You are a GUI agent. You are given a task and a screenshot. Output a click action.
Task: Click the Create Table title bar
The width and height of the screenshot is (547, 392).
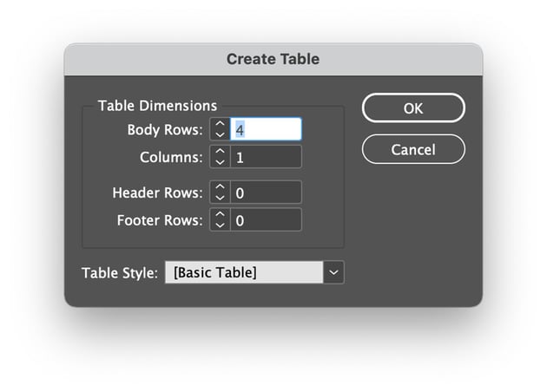pos(273,60)
